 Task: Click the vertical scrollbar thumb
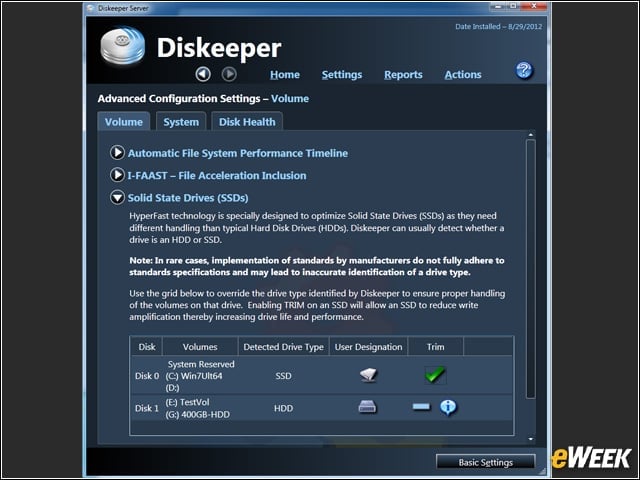click(531, 269)
